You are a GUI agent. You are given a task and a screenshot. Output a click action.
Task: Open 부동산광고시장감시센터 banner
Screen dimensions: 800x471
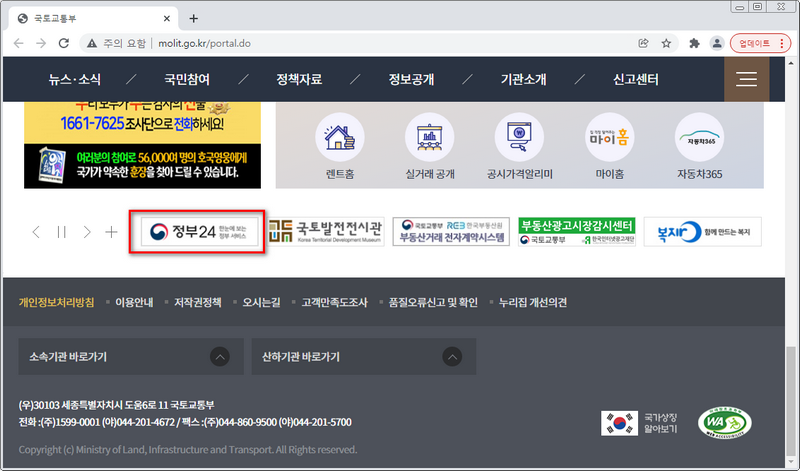click(x=577, y=232)
